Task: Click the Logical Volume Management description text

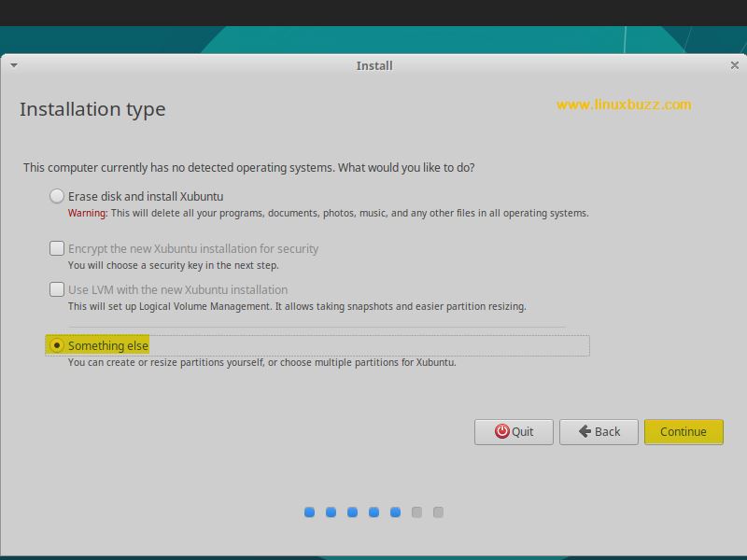Action: (x=297, y=306)
